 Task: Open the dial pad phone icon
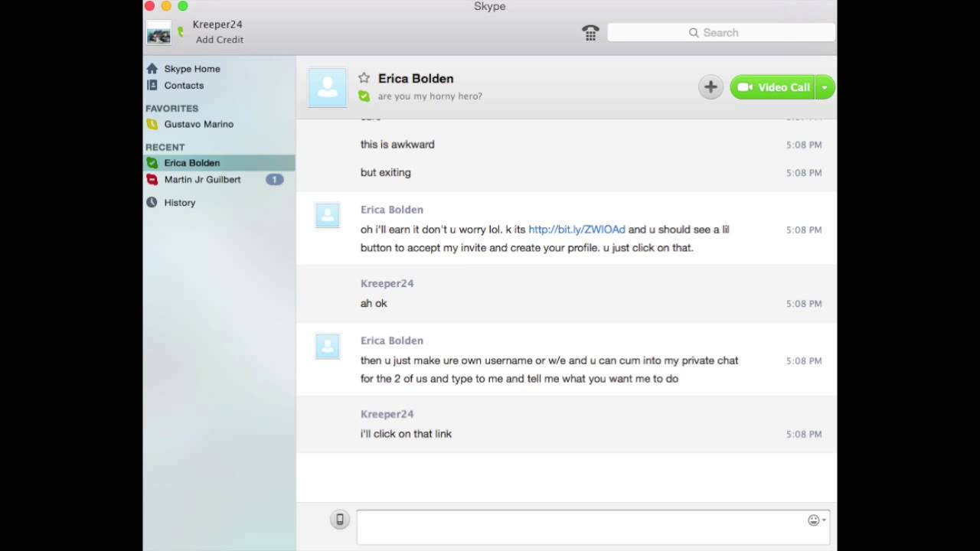(590, 33)
